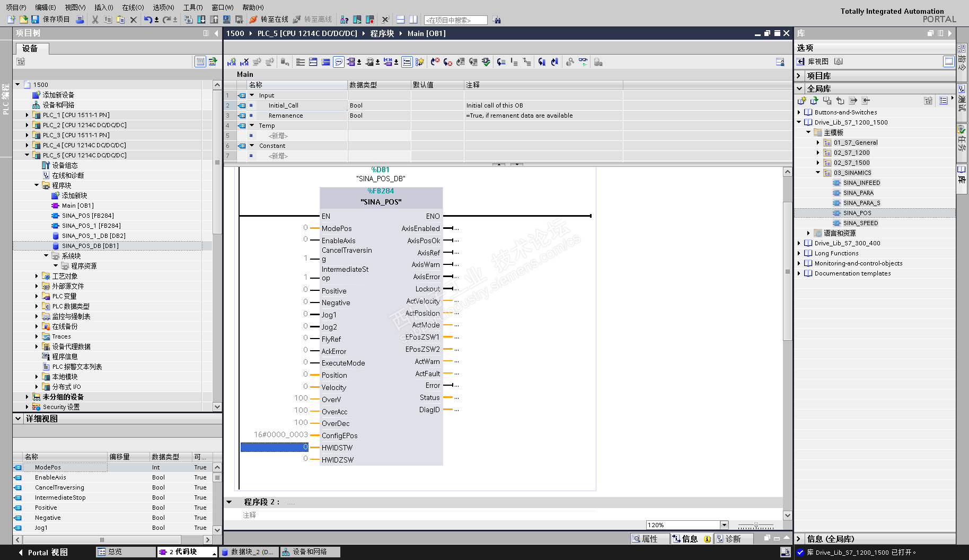969x560 pixels.
Task: Open the zoom percentage dropdown
Action: click(x=724, y=525)
